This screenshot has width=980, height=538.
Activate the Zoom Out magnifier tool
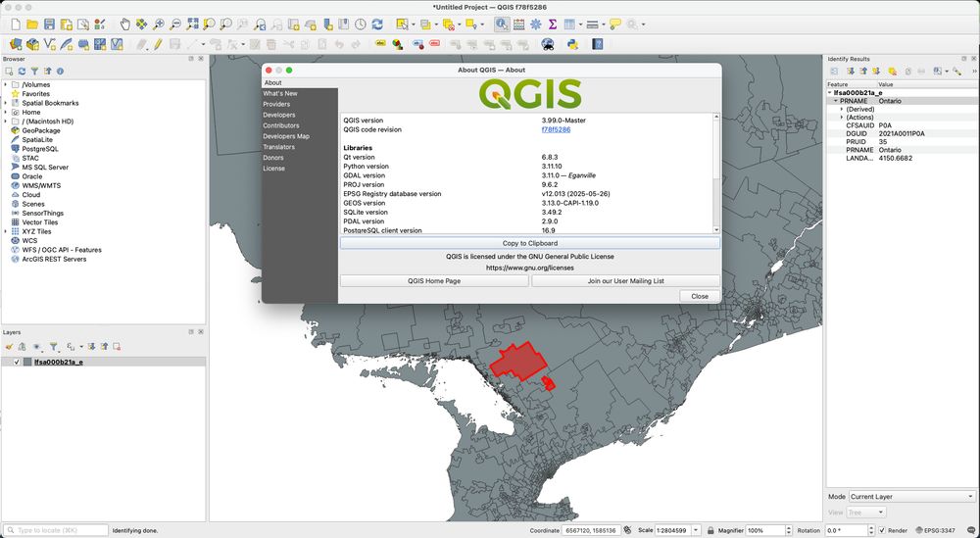click(x=175, y=24)
